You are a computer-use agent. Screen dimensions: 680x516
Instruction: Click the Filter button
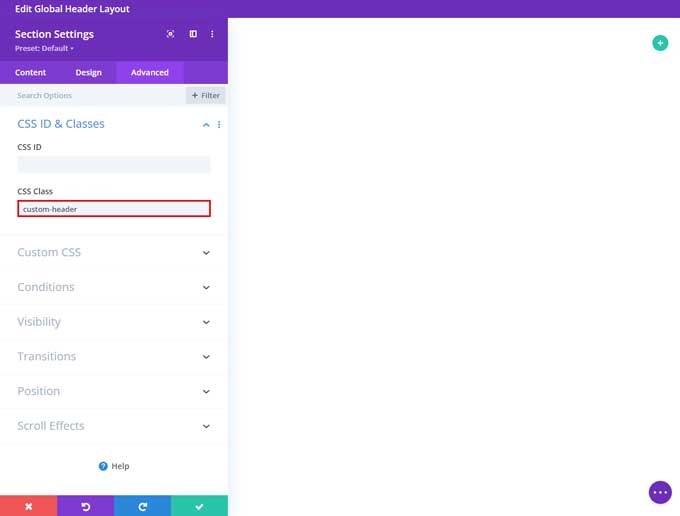click(205, 96)
